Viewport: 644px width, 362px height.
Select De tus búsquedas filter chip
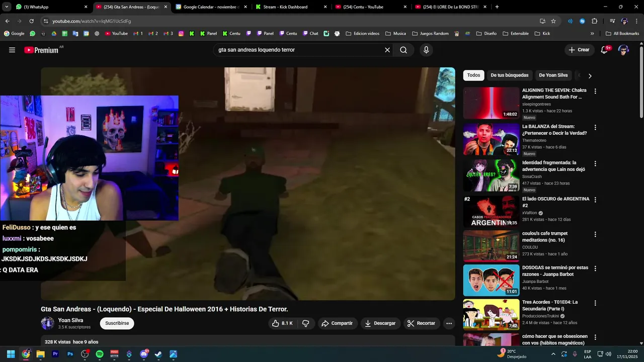pos(510,75)
